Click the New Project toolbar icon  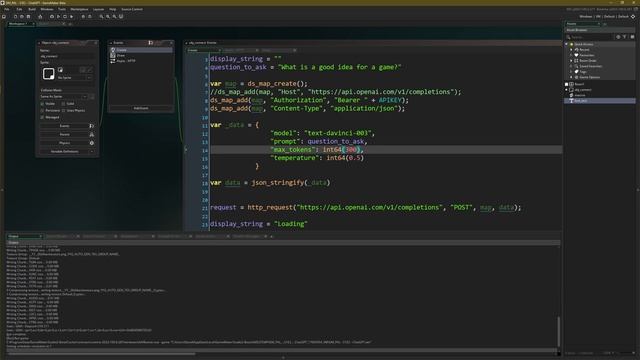coord(15,17)
